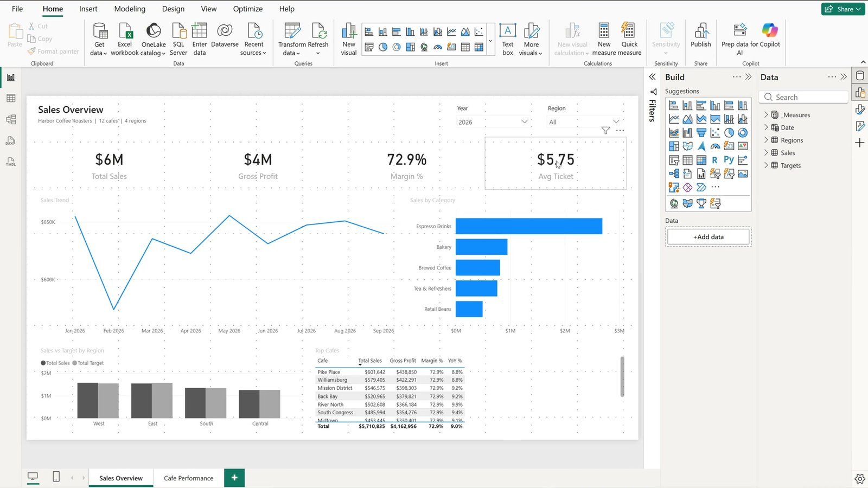Switch to Table view in the sidebar
Screen dimensions: 868x488
[x=11, y=98]
